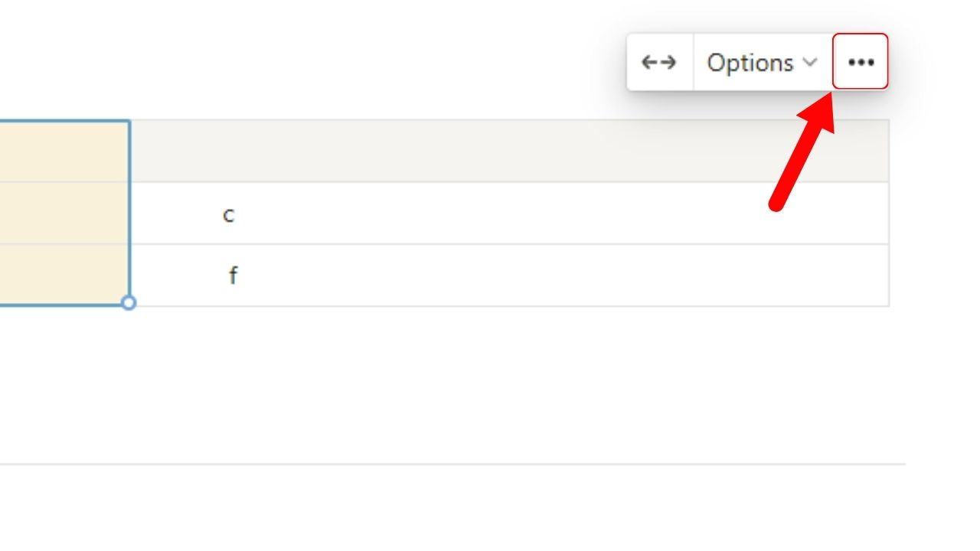Click the chevron beside the Options label
The height and width of the screenshot is (551, 980).
811,64
